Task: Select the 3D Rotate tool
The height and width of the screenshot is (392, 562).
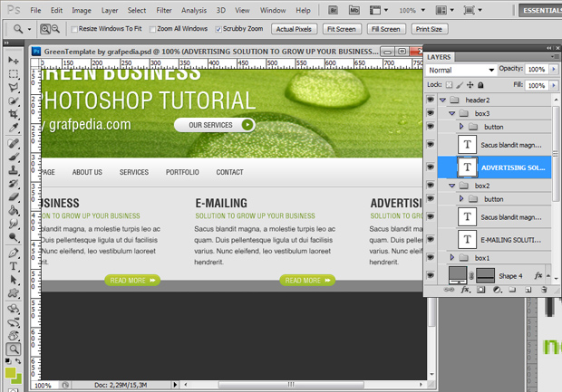Action: coord(14,308)
